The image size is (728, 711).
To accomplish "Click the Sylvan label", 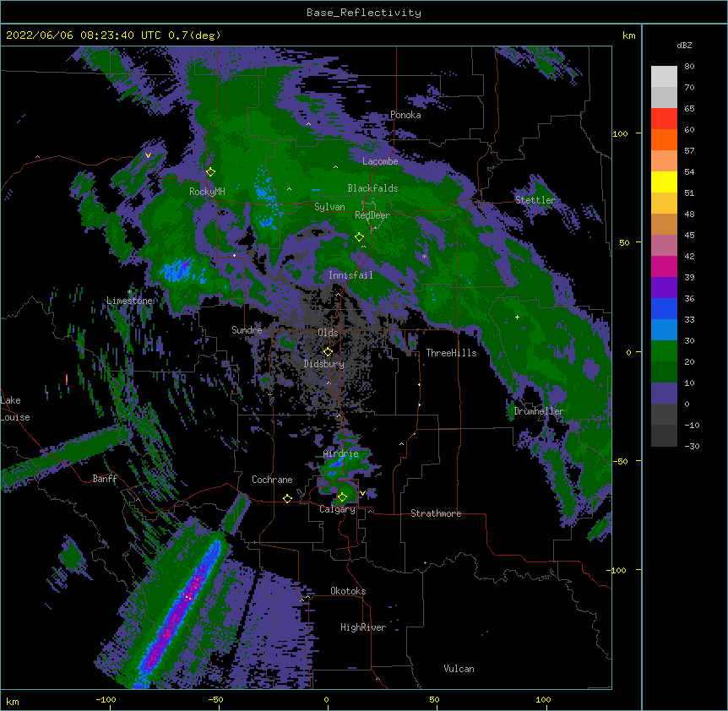I will (x=329, y=207).
